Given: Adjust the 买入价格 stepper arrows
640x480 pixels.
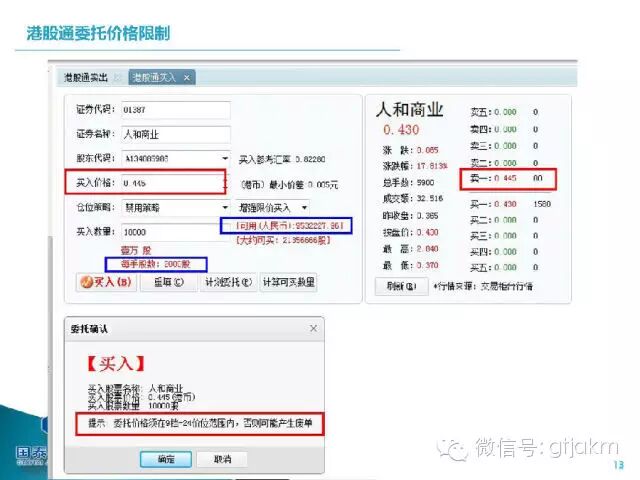Looking at the screenshot, I should click(224, 183).
